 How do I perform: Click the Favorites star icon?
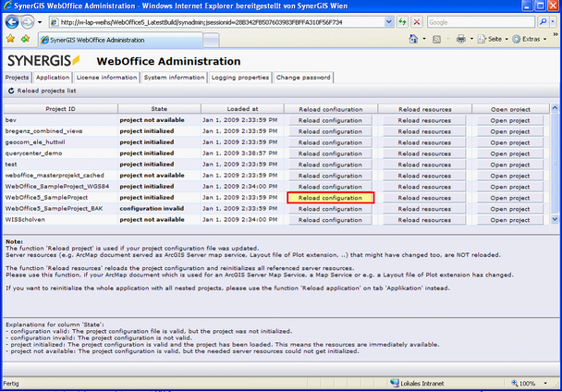pyautogui.click(x=10, y=39)
